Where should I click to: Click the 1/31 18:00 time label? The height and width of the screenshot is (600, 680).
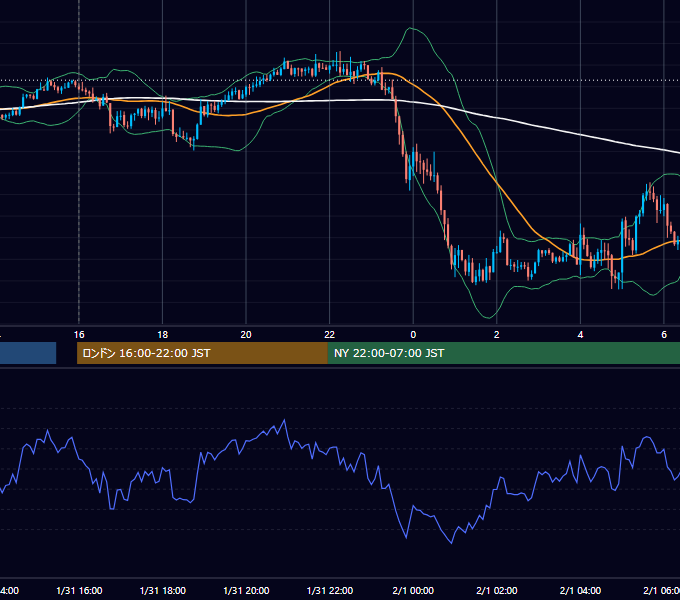tap(163, 590)
